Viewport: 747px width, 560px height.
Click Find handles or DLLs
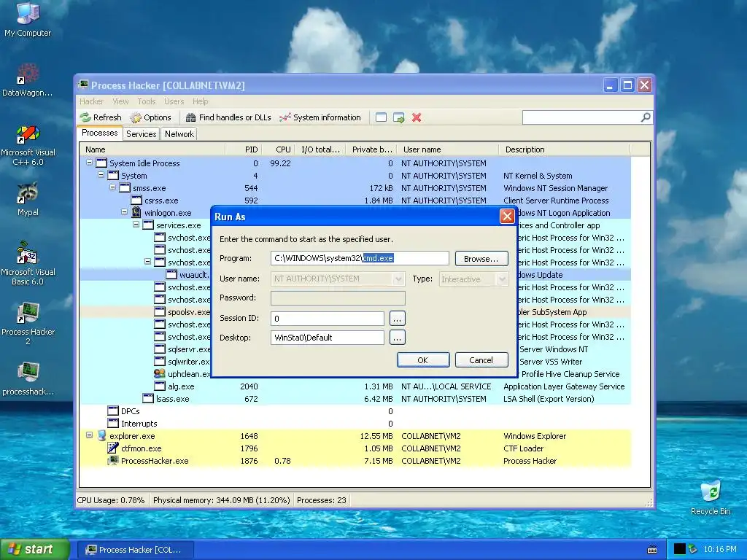coord(228,117)
